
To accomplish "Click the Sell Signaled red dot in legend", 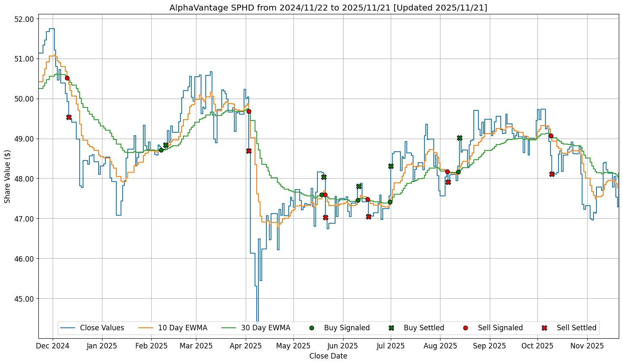I will (465, 328).
